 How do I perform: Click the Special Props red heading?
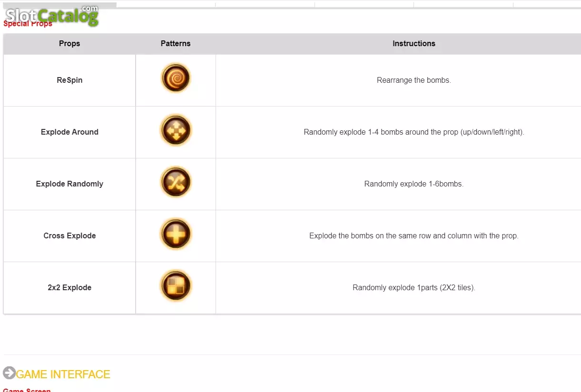coord(28,23)
